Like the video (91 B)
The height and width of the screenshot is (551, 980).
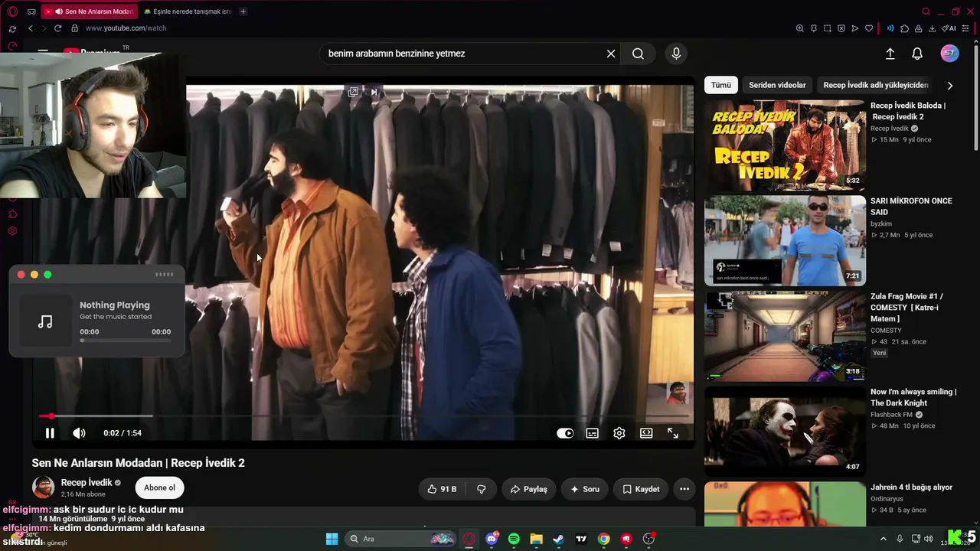[442, 489]
